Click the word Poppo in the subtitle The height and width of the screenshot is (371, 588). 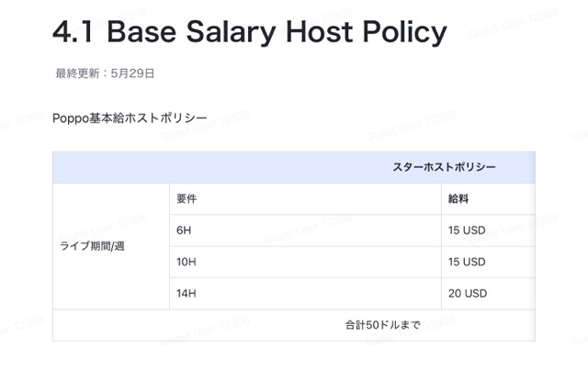pos(71,118)
